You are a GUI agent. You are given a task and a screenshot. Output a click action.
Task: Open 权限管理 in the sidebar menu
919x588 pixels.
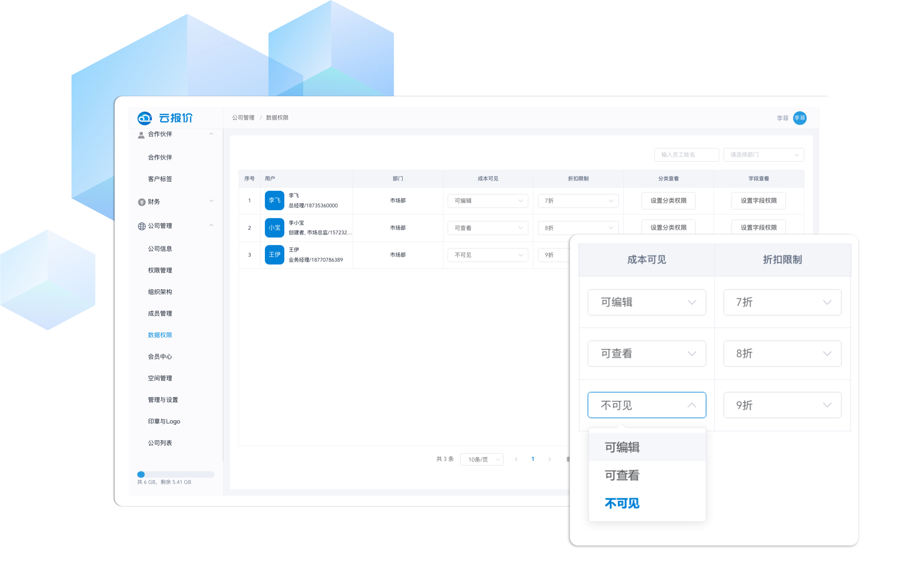coord(160,270)
